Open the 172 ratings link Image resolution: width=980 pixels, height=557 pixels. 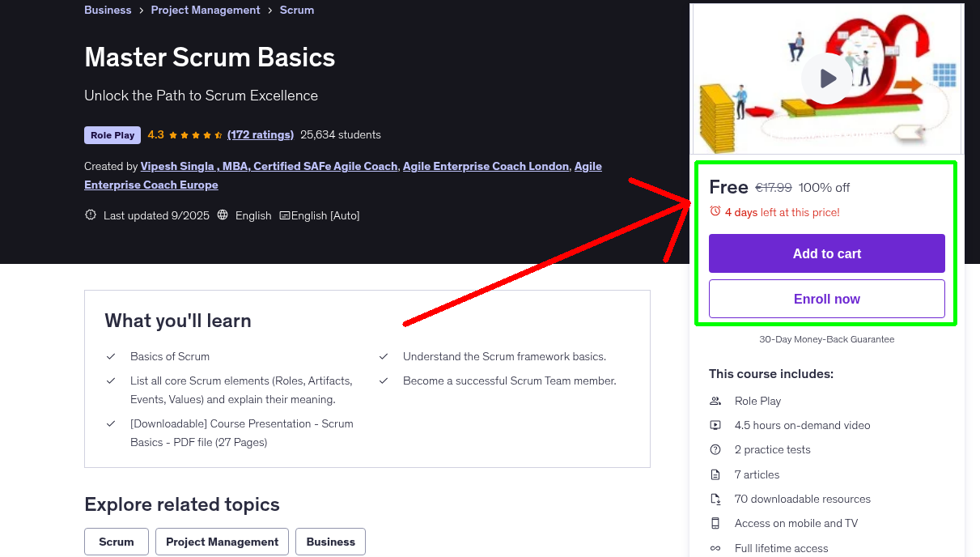point(261,134)
